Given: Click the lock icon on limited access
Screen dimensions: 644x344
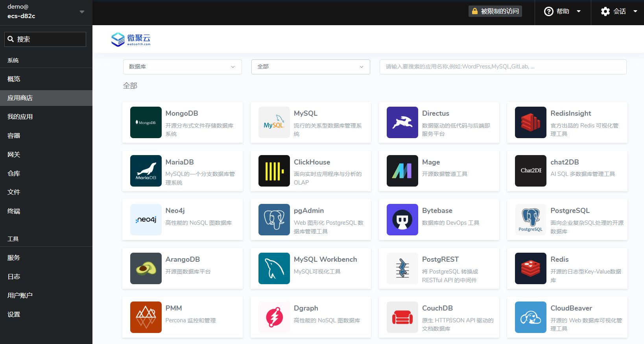Looking at the screenshot, I should tap(475, 11).
